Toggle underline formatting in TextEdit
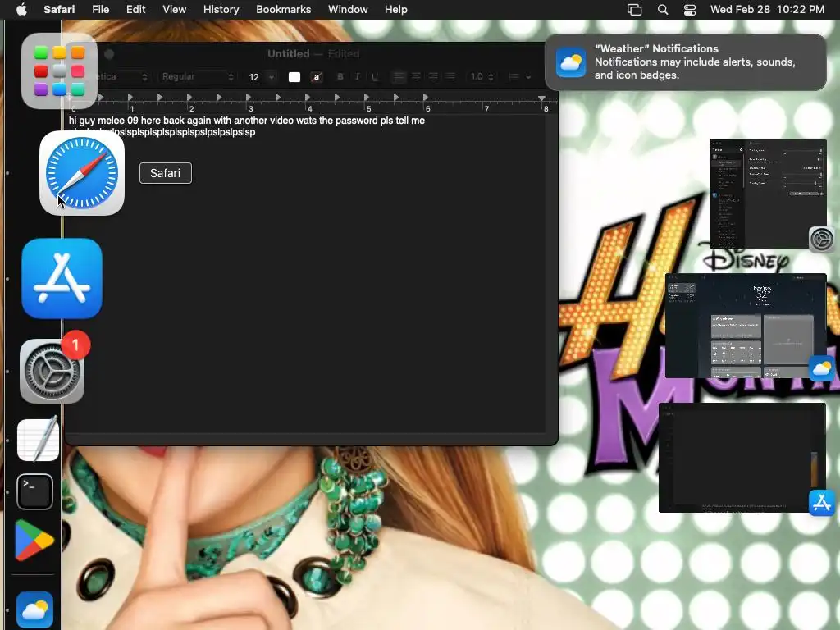This screenshot has width=840, height=630. click(375, 76)
